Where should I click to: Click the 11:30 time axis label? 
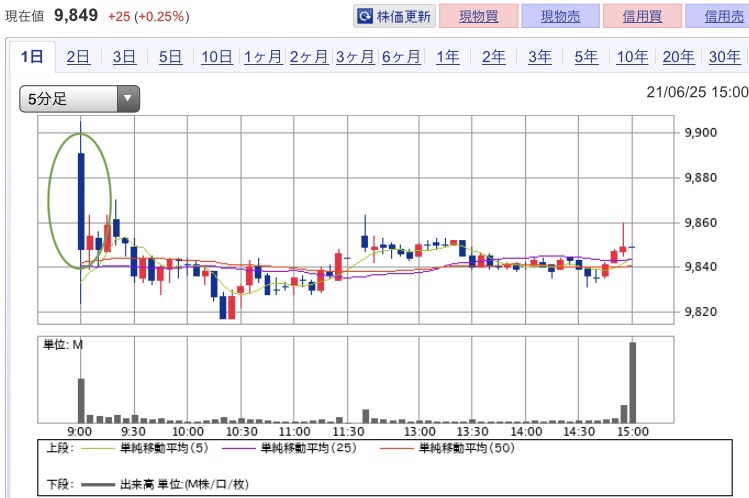[x=348, y=432]
